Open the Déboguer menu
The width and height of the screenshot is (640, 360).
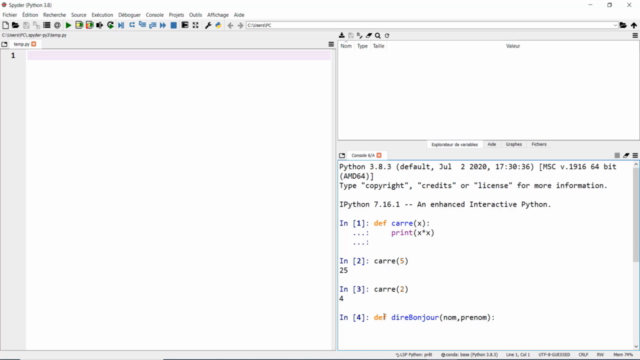click(129, 15)
